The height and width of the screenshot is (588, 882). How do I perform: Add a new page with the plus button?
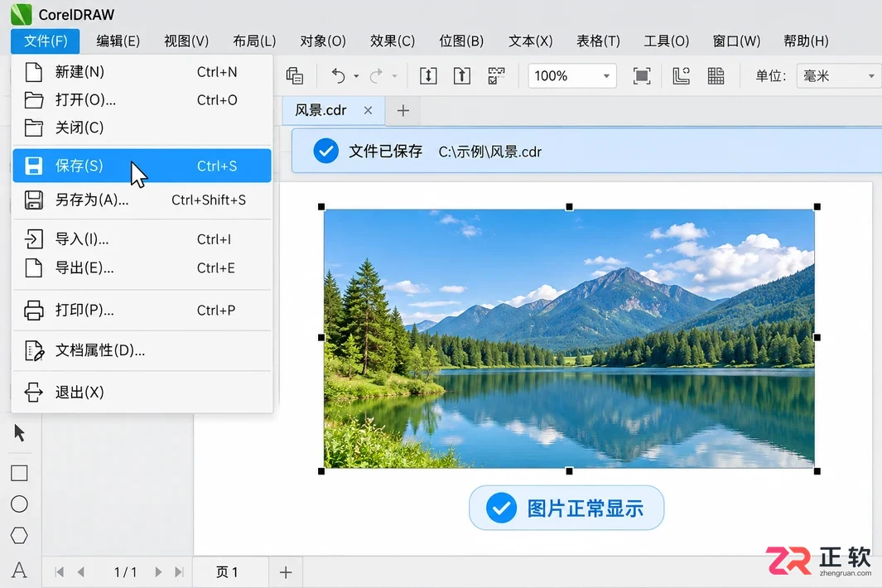[x=286, y=572]
